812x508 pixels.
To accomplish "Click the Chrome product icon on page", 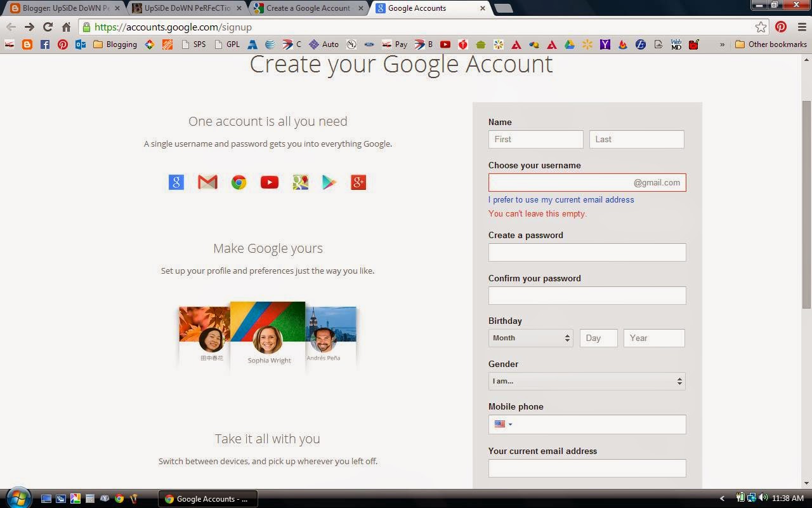I will coord(239,182).
